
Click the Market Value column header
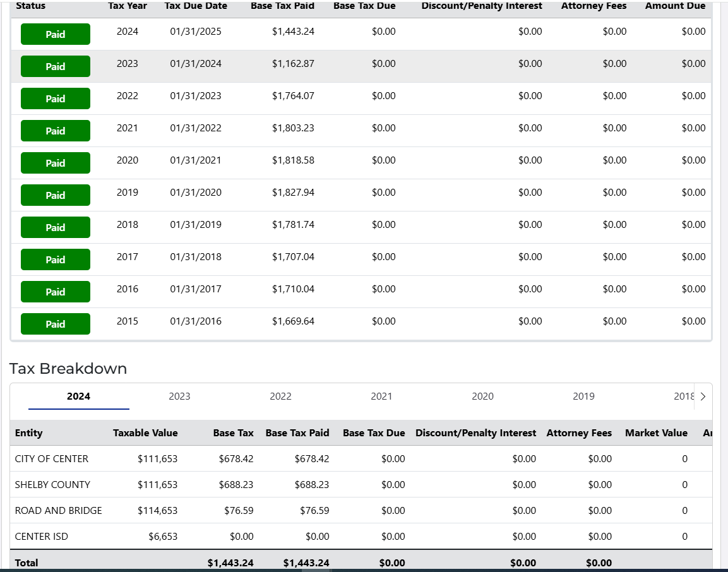point(656,433)
